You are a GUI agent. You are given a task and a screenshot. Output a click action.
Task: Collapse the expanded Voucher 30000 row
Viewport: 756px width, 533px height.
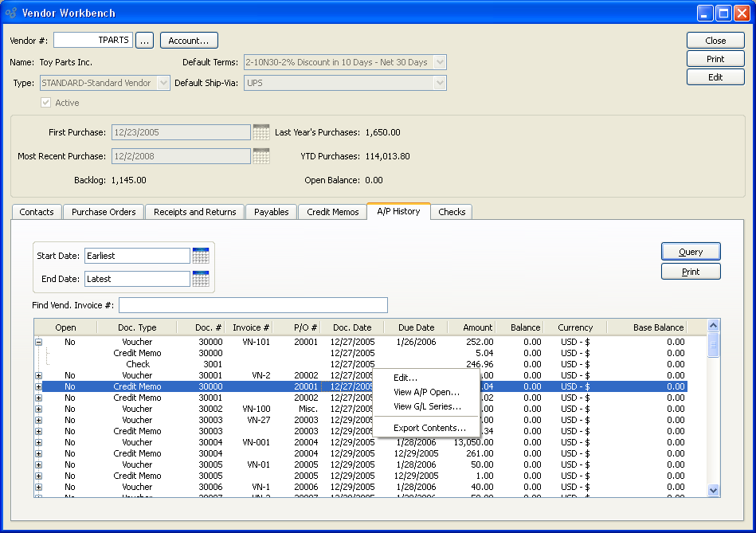point(38,342)
